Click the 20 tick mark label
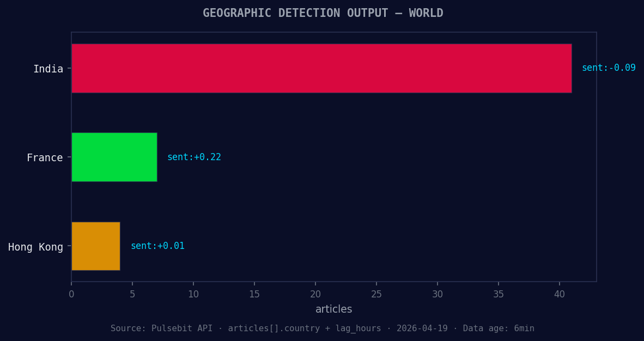 click(315, 294)
